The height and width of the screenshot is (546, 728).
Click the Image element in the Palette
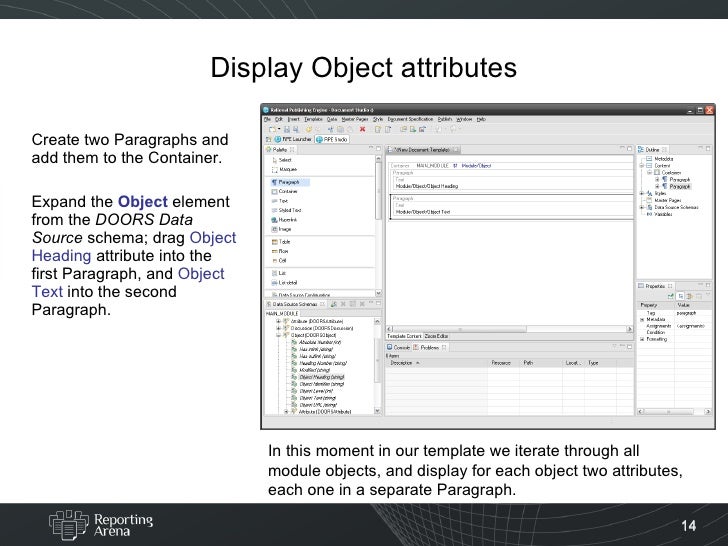point(284,227)
